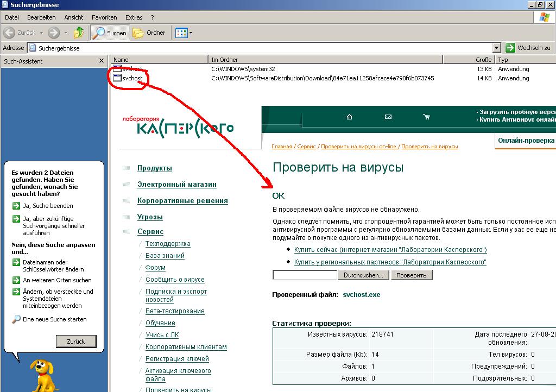Screen dimensions: 556x392
Task: Click the Zurück button in search assistant
Action: 76,342
